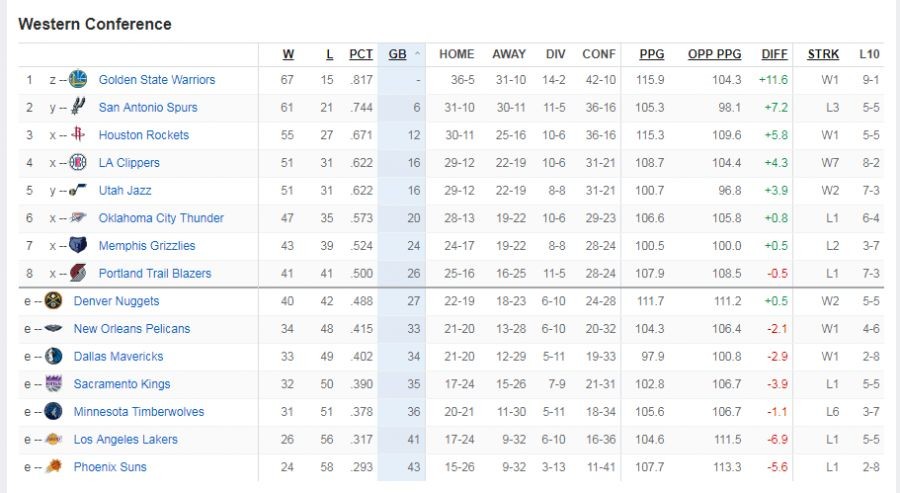Screen dimensions: 900x493
Task: Open the Minnesota Timberwolves team link
Action: [x=138, y=412]
